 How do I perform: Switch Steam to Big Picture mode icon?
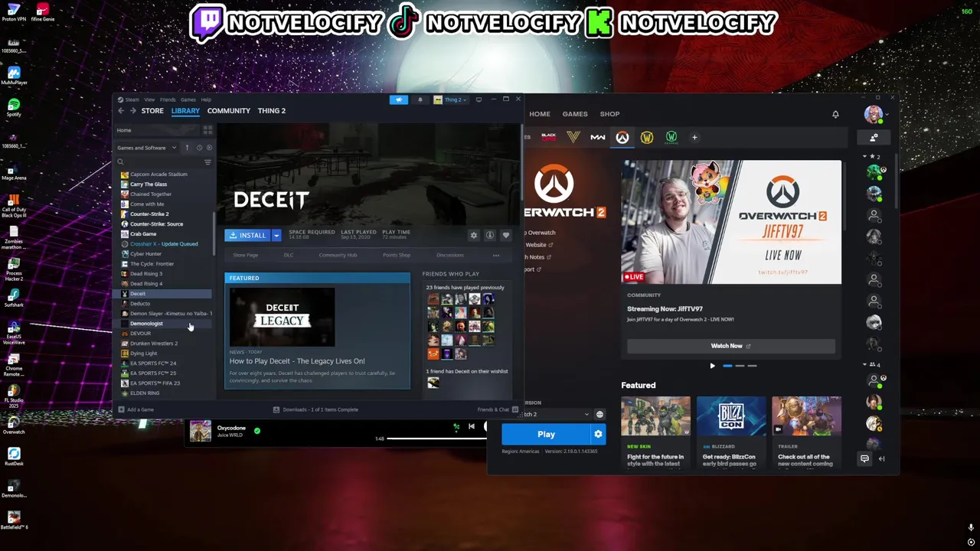coord(479,99)
